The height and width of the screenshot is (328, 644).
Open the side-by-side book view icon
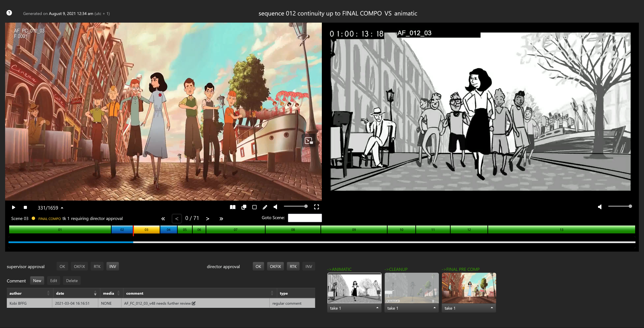pyautogui.click(x=233, y=207)
